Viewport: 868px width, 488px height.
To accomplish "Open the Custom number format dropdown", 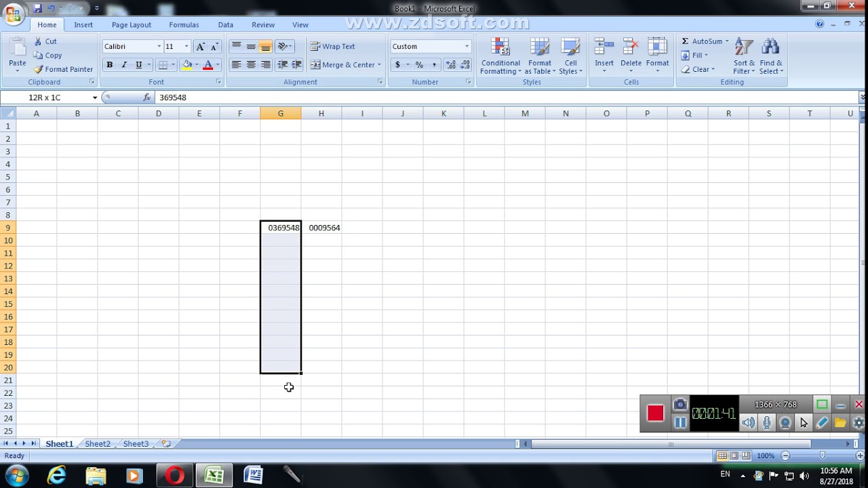I will (467, 47).
